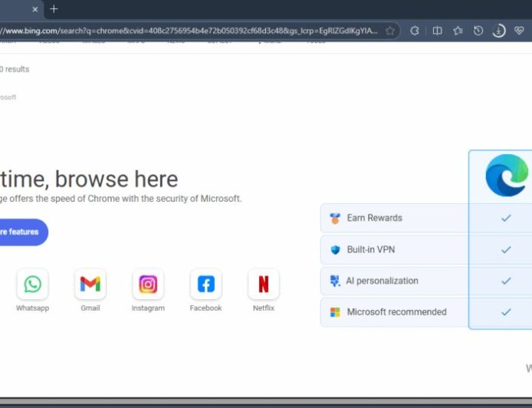The image size is (532, 408).
Task: Click the checkmark for AI personalization
Action: [506, 281]
